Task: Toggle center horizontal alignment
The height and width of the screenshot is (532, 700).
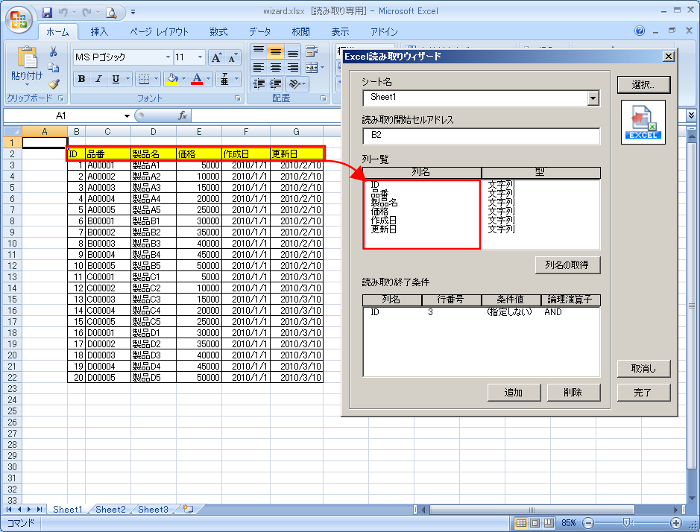Action: pos(276,68)
